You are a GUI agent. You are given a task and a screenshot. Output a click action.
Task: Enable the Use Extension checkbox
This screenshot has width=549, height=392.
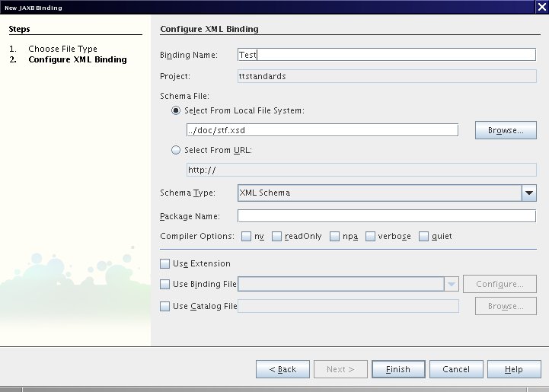coord(165,263)
